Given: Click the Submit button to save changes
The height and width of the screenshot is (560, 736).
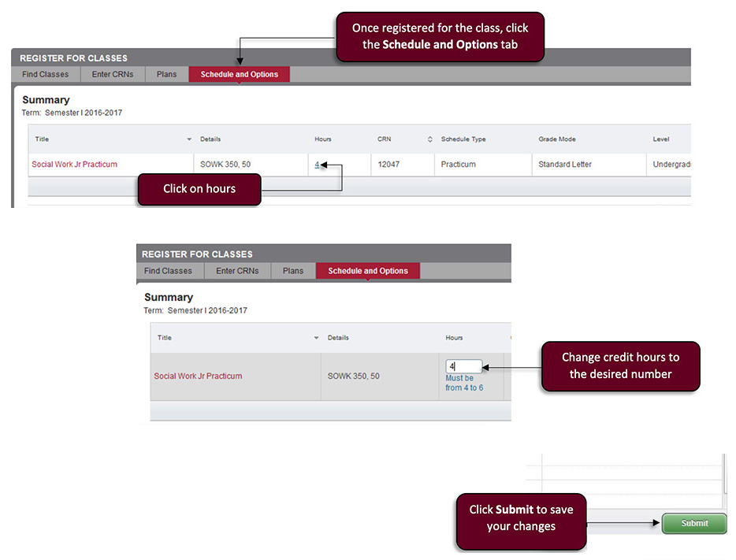Looking at the screenshot, I should 693,523.
